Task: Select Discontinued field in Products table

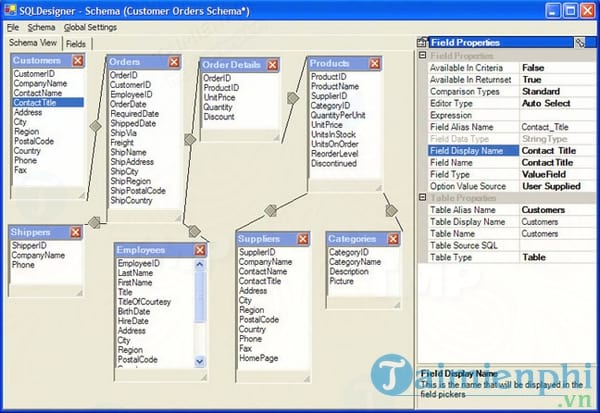Action: 334,163
